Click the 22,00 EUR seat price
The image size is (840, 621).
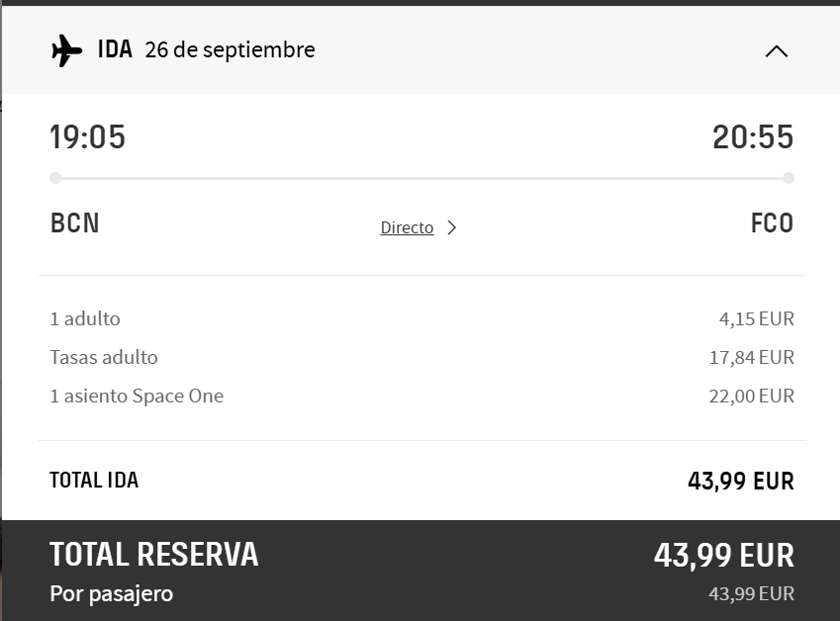pos(751,397)
